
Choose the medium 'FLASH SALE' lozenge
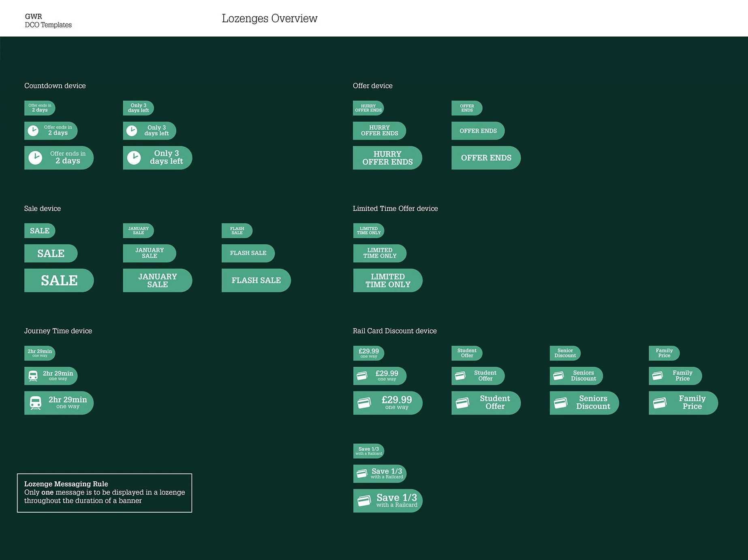point(248,253)
